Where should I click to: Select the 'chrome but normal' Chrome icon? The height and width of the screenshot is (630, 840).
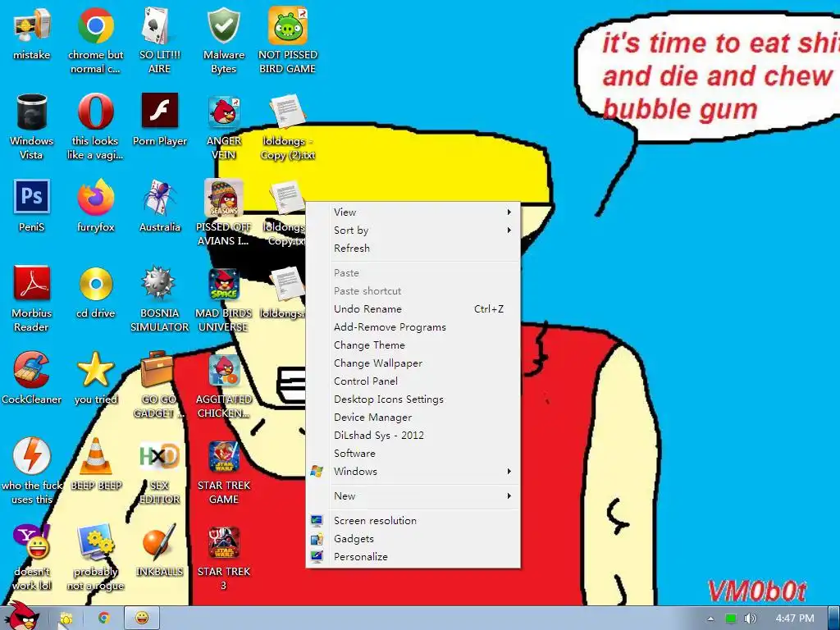pyautogui.click(x=95, y=40)
